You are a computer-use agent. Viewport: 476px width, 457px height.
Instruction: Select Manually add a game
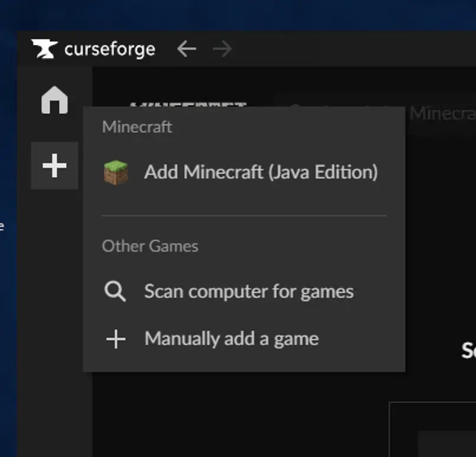tap(232, 339)
